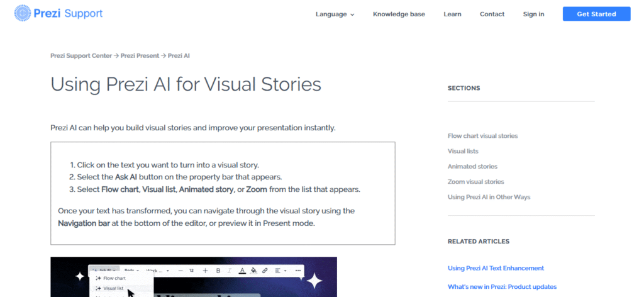Click the RELATED ARTICLES heading
This screenshot has width=644, height=297.
(479, 241)
